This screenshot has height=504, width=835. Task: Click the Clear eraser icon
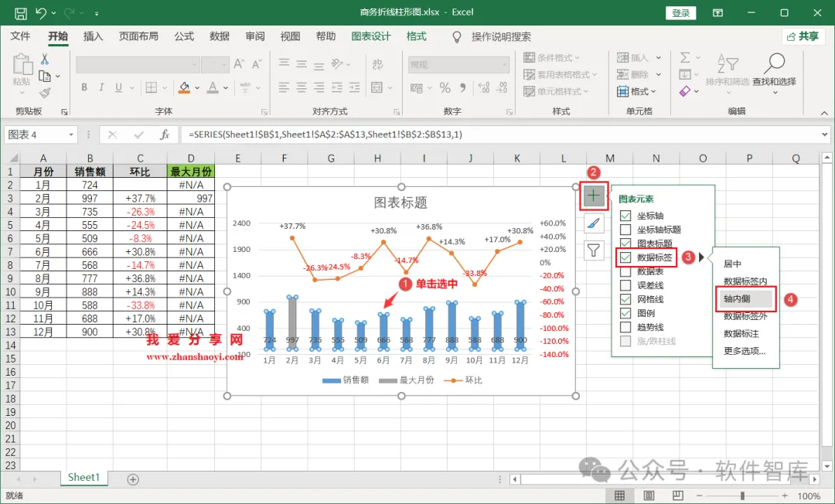point(685,91)
